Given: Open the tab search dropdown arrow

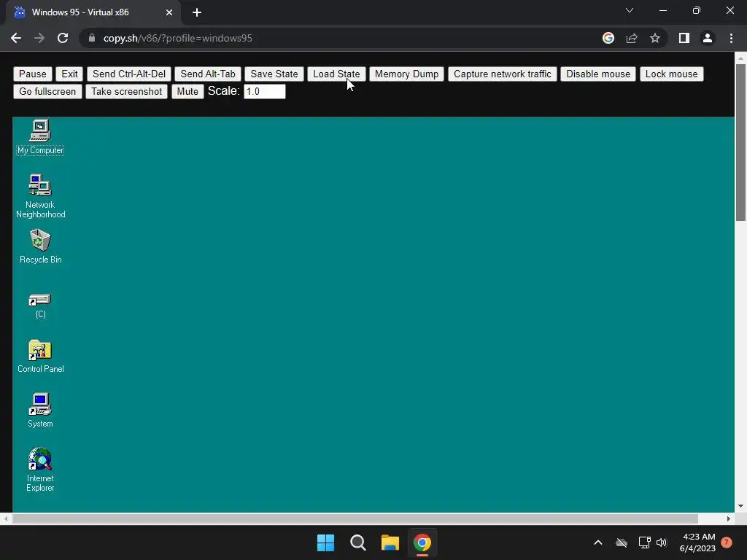Looking at the screenshot, I should tap(630, 10).
